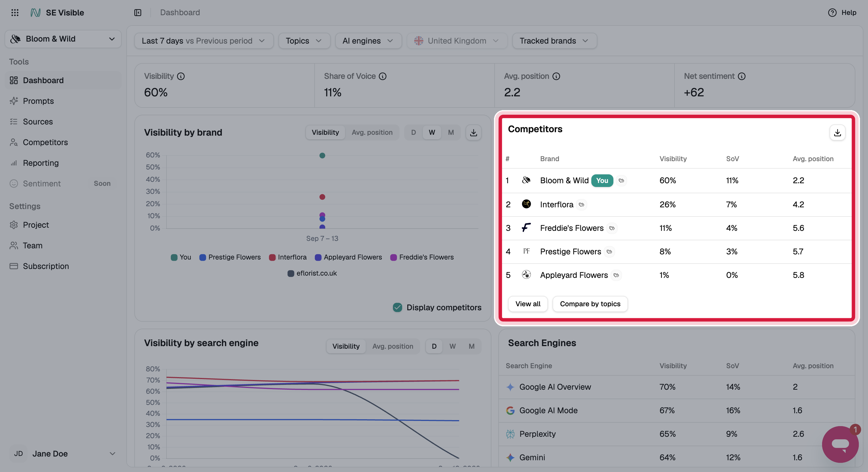Click the Dashboard breadcrumb title

click(180, 12)
